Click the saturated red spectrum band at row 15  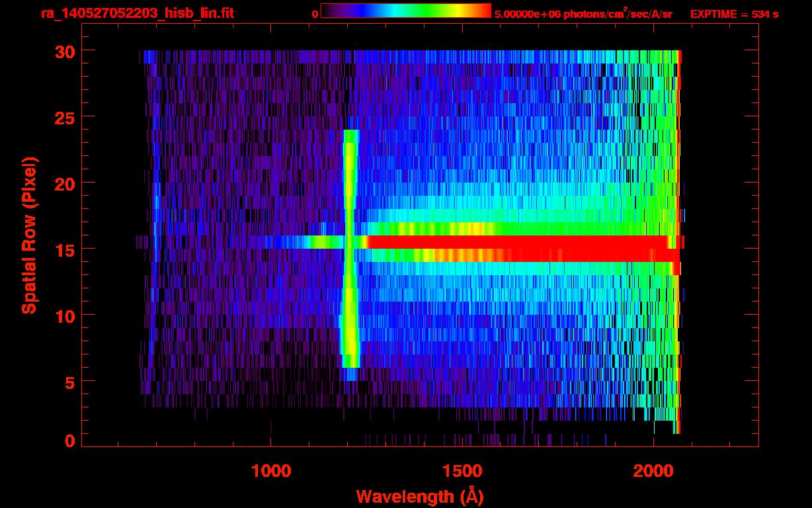(522, 249)
